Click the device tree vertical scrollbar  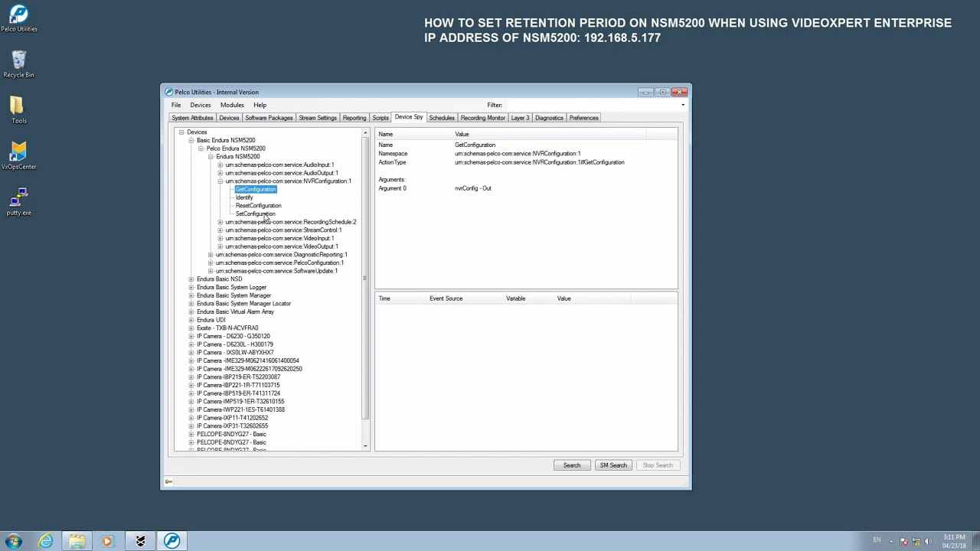[365, 279]
